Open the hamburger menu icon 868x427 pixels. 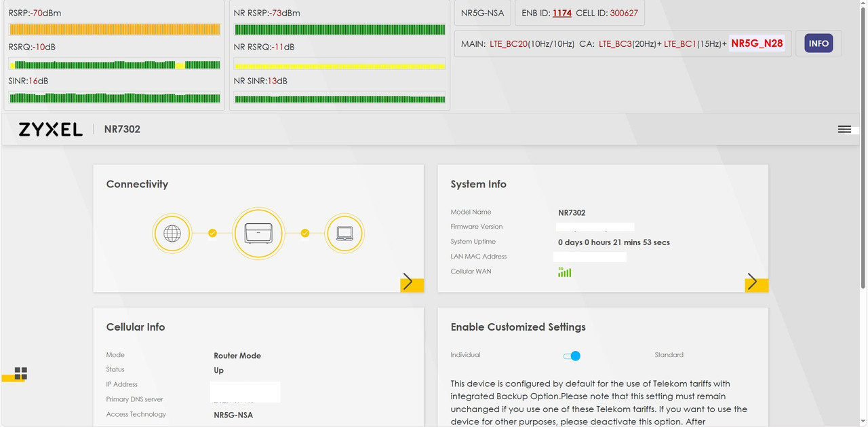tap(844, 129)
